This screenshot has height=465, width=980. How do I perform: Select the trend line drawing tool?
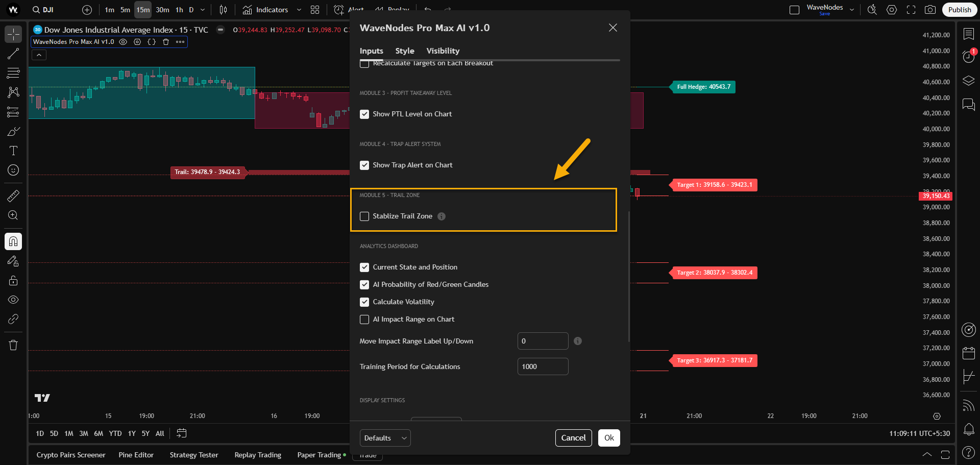coord(13,54)
